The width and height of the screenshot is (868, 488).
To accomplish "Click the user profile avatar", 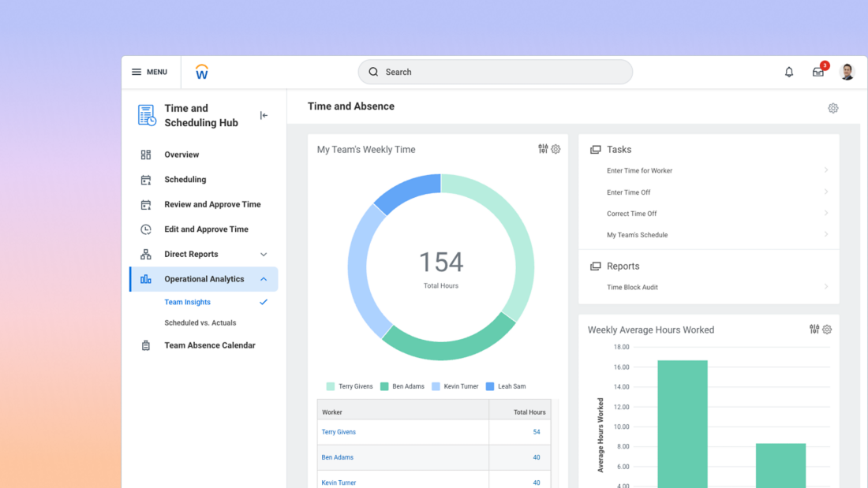I will pyautogui.click(x=847, y=72).
